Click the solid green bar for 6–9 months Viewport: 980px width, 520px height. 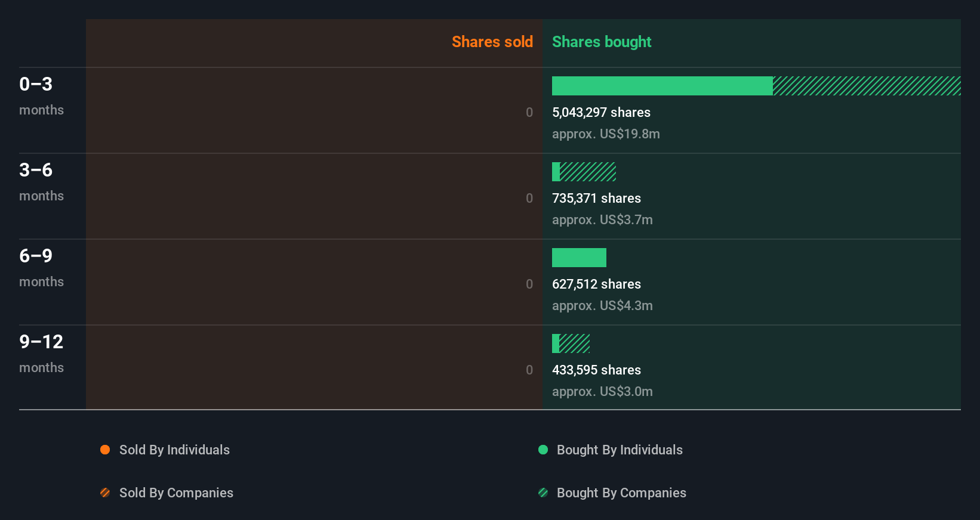[x=579, y=258]
